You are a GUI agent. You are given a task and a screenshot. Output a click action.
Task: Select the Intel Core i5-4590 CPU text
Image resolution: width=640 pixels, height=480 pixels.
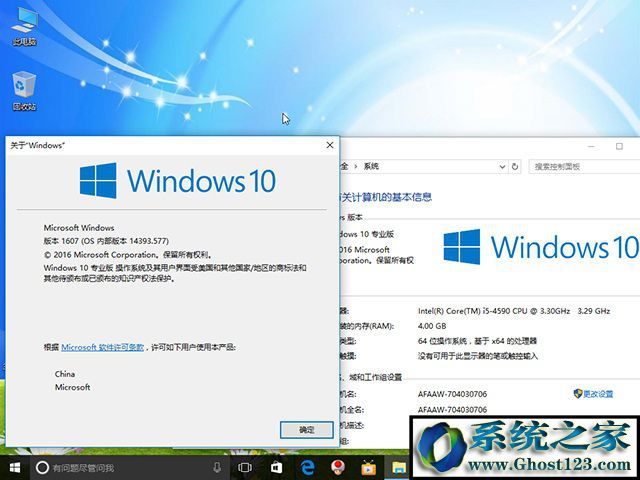click(x=514, y=311)
